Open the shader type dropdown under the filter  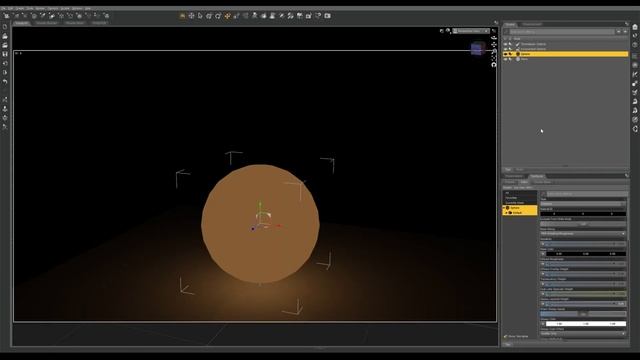583,204
